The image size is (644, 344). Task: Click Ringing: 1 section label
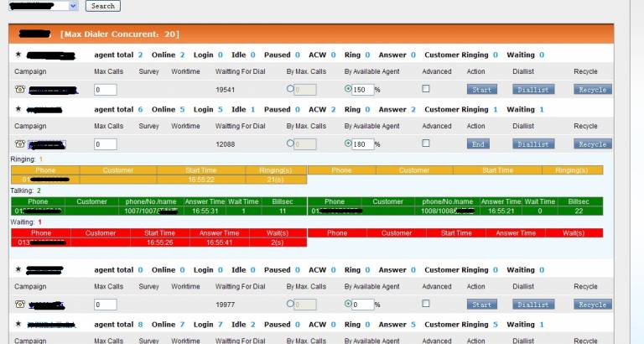[x=27, y=159]
